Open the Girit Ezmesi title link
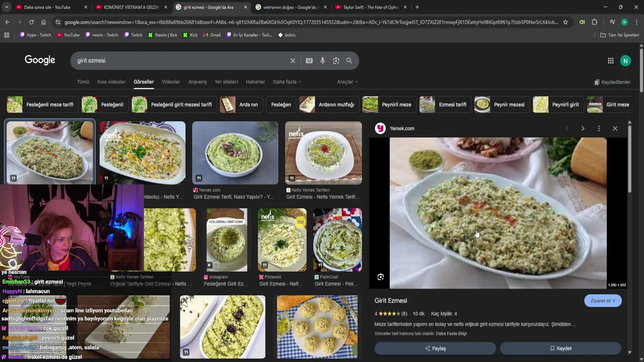Screen dimensions: 644x362 [x=390, y=301]
